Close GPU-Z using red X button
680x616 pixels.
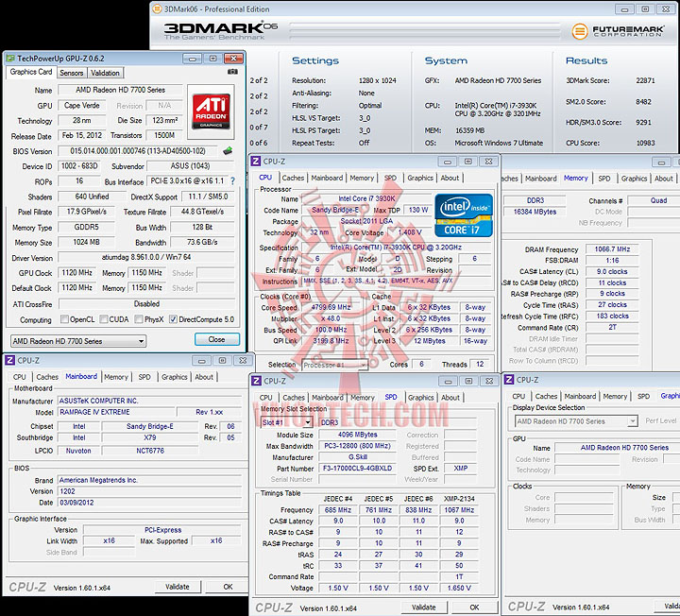coord(234,59)
